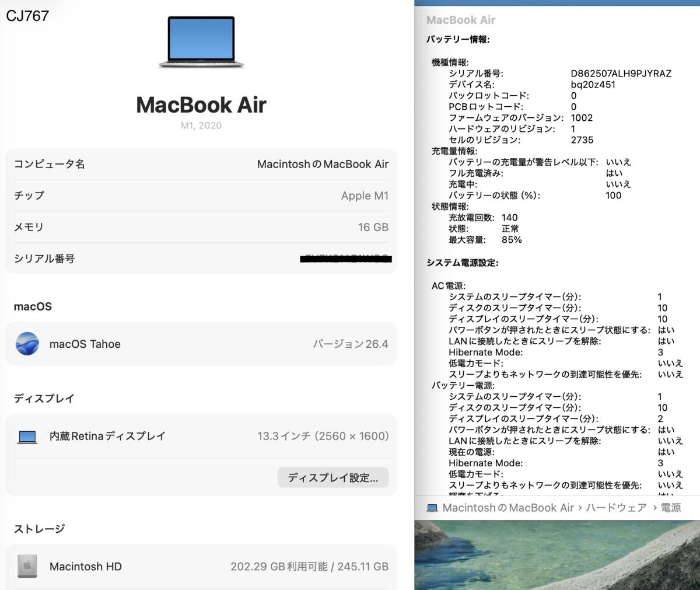Click the セルのリビジョン value 2735

click(x=582, y=140)
